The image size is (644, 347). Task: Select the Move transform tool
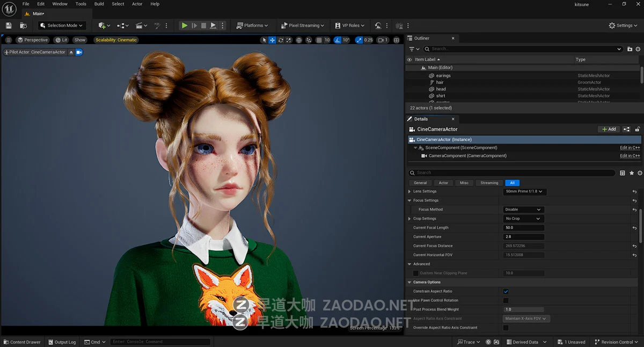pos(273,40)
